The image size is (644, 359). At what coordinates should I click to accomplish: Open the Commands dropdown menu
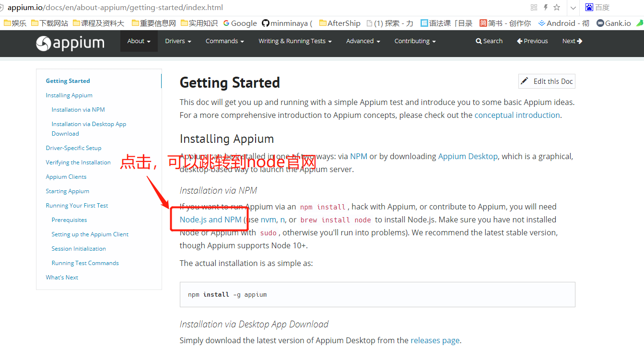(x=225, y=41)
